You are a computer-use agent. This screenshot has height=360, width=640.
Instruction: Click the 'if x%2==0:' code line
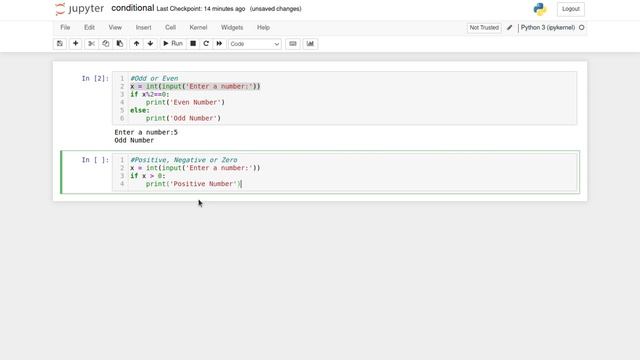tap(150, 94)
